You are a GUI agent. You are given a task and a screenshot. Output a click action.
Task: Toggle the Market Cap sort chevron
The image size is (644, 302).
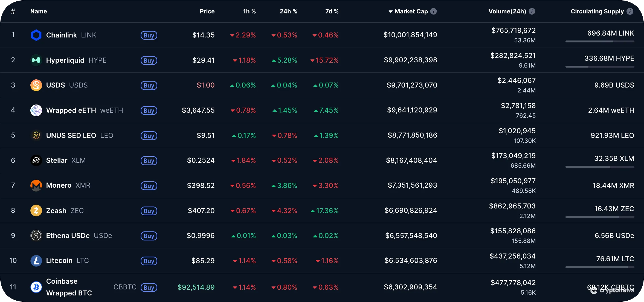point(390,11)
